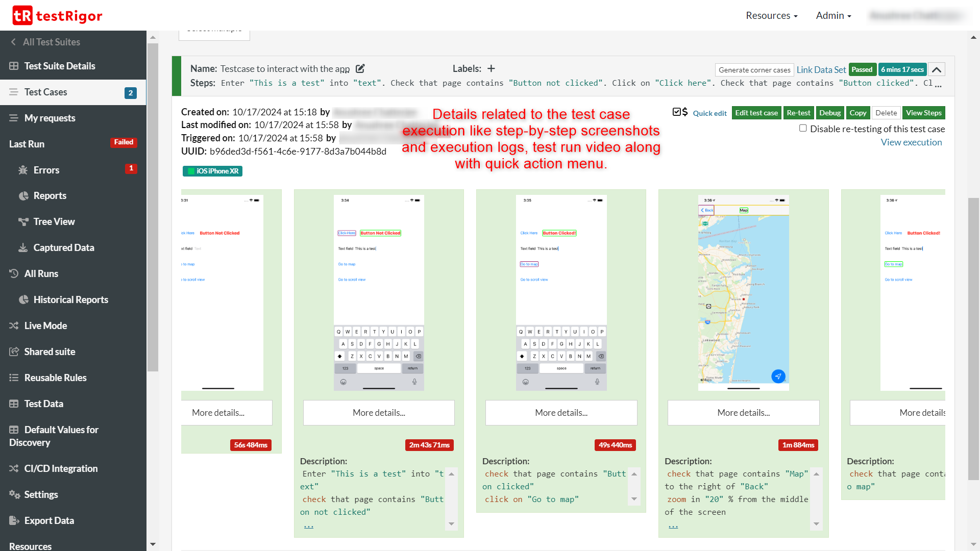980x551 pixels.
Task: Open the Admin dropdown menu
Action: 833,15
